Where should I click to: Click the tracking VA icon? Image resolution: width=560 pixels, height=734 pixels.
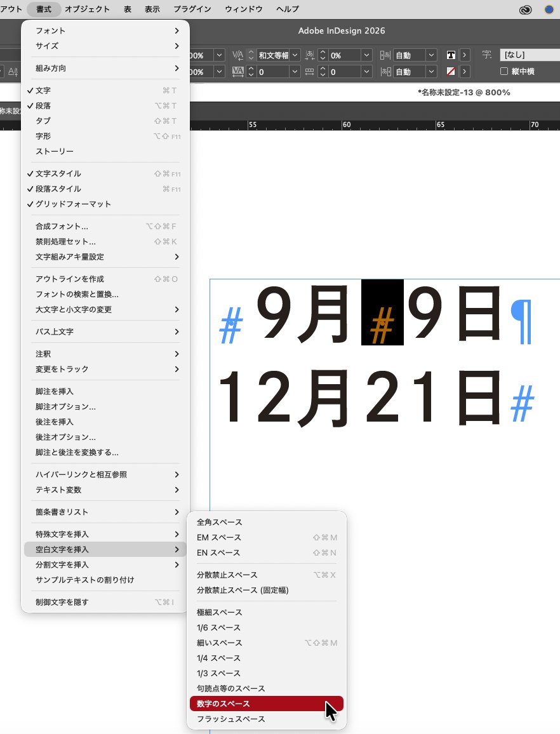238,72
